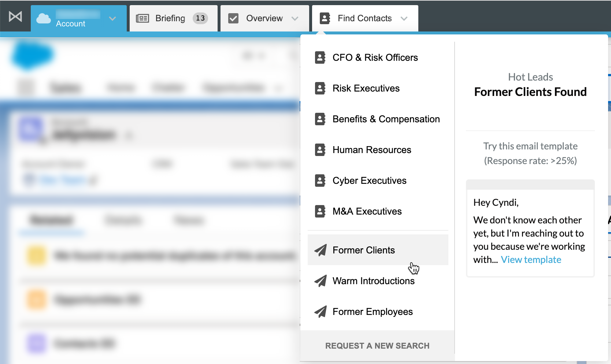
Task: Open the Overview dropdown arrow
Action: (x=295, y=19)
